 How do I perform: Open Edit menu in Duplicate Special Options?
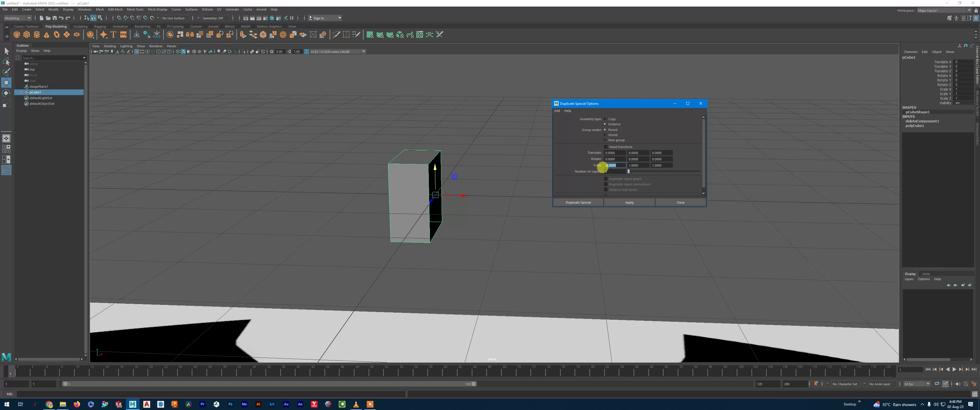[x=557, y=111]
